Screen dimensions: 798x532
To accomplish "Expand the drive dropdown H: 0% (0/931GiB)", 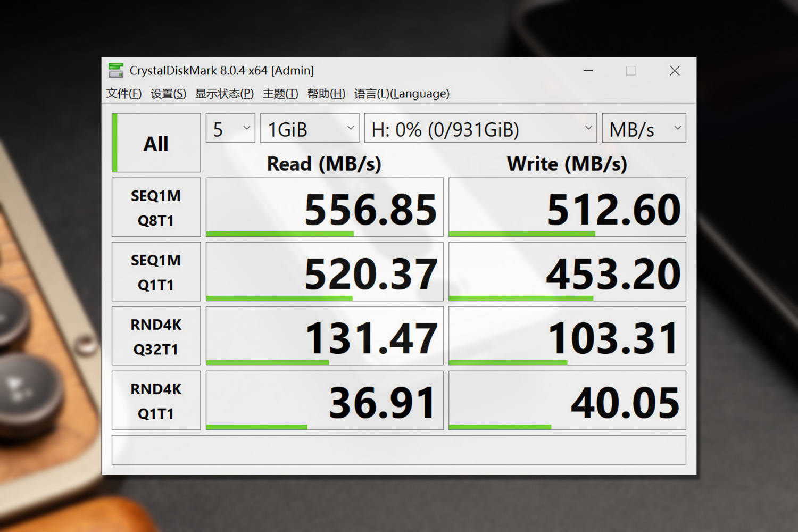I will tap(480, 128).
